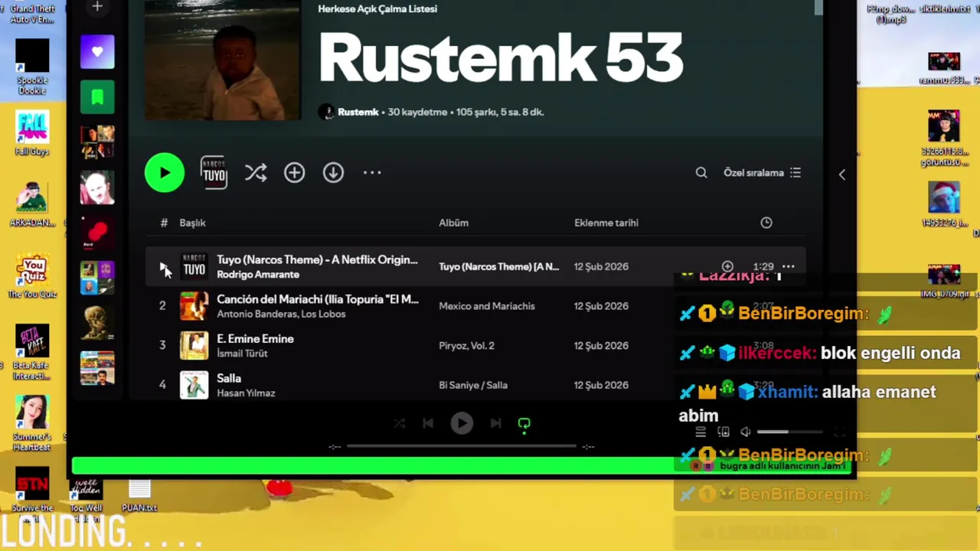Open the Bi Saniye / Salla album link
The height and width of the screenshot is (551, 980).
[x=473, y=385]
